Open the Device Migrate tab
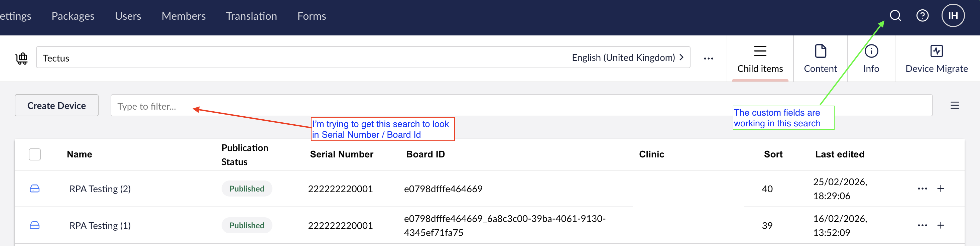This screenshot has height=246, width=980. pos(936,58)
